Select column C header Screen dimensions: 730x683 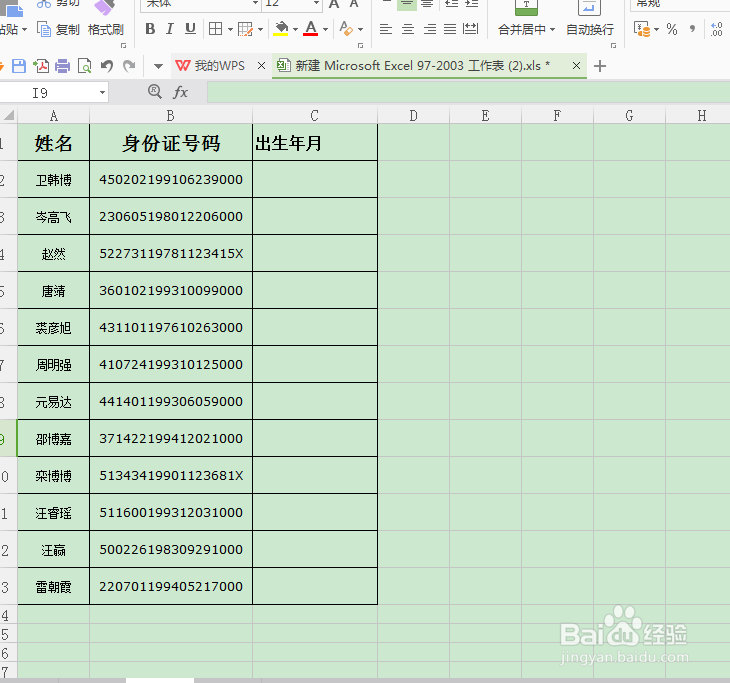[x=315, y=115]
